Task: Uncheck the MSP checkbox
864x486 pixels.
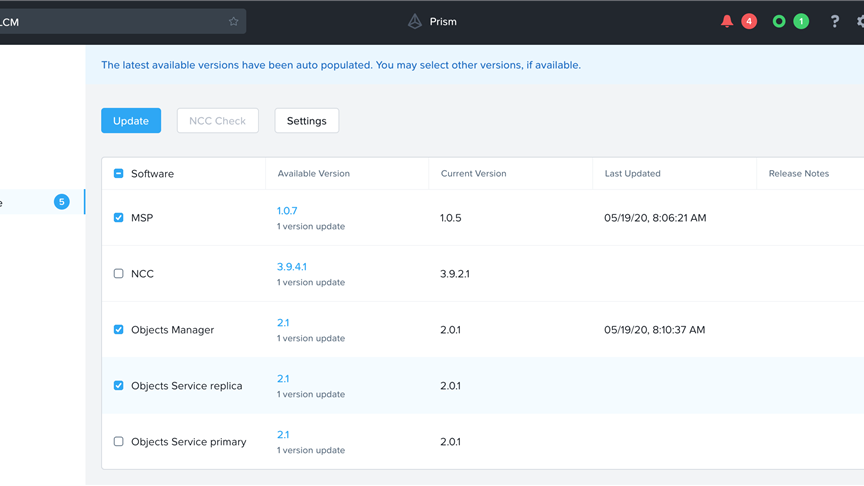Action: tap(119, 217)
